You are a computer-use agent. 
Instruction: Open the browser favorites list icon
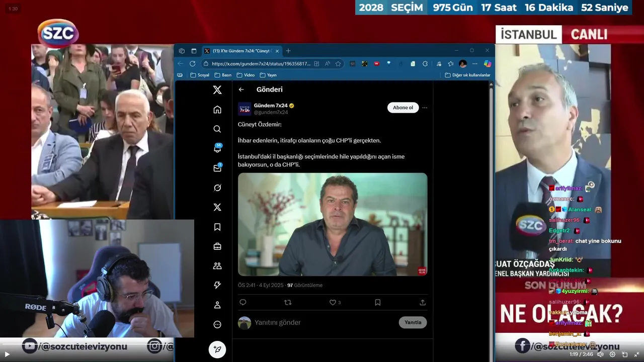coord(451,64)
